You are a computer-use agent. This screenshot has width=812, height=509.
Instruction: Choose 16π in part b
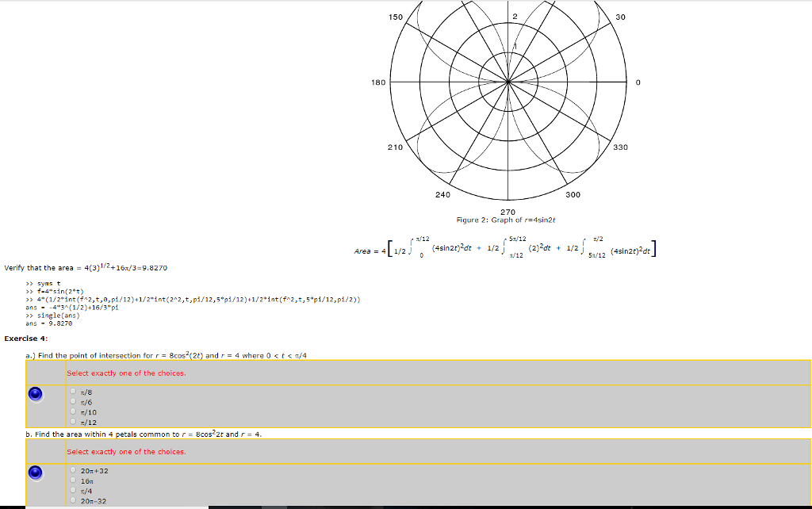72,480
